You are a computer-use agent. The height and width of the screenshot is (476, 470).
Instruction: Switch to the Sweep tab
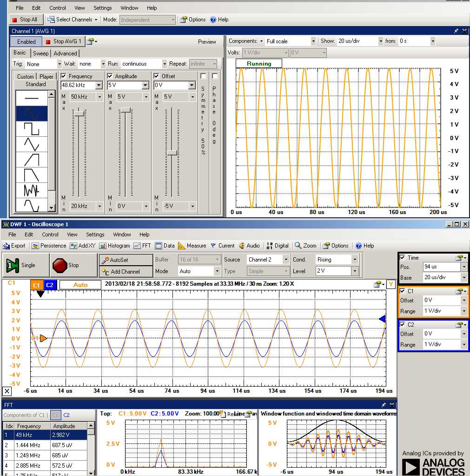click(40, 54)
